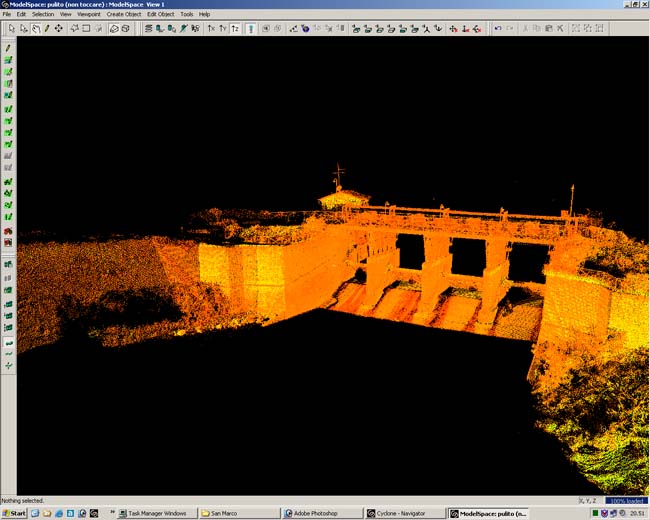The image size is (650, 520).
Task: Click the Undo arrow in toolbar
Action: 498,29
